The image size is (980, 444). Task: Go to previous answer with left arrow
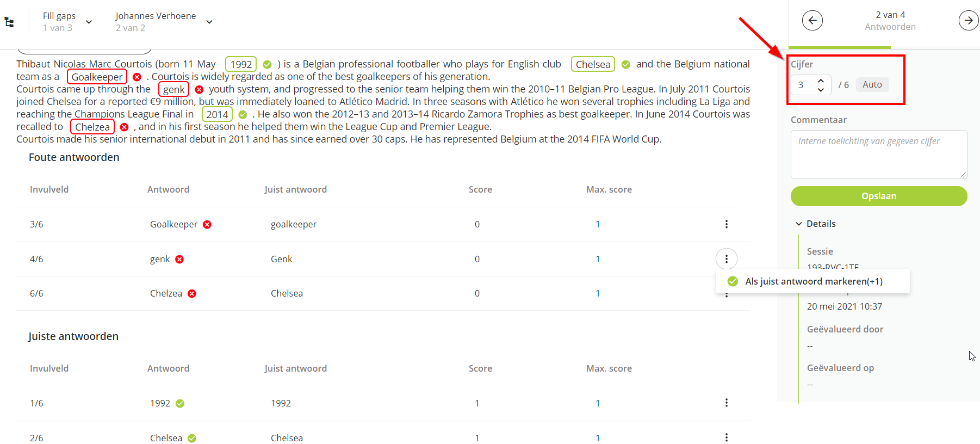[x=812, y=21]
